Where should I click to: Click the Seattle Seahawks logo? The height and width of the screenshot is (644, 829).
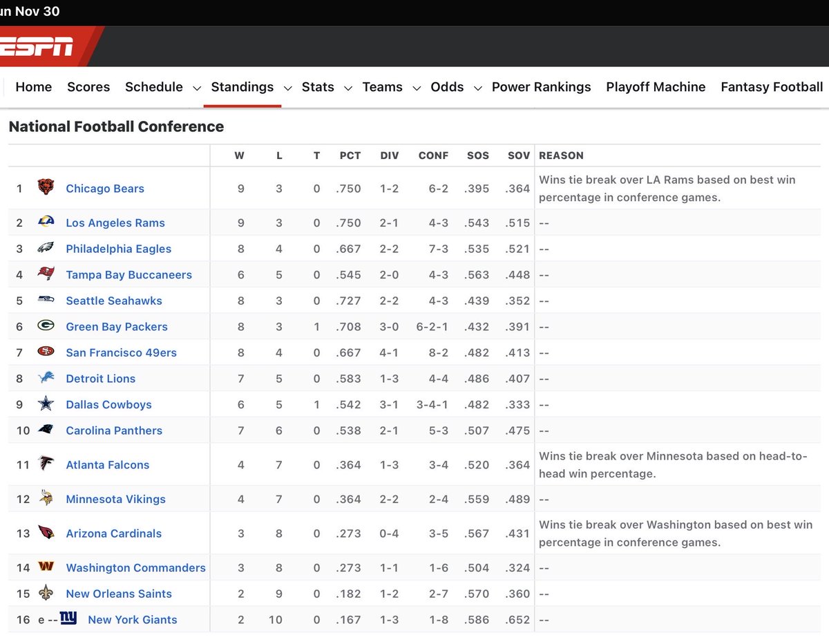(x=46, y=300)
